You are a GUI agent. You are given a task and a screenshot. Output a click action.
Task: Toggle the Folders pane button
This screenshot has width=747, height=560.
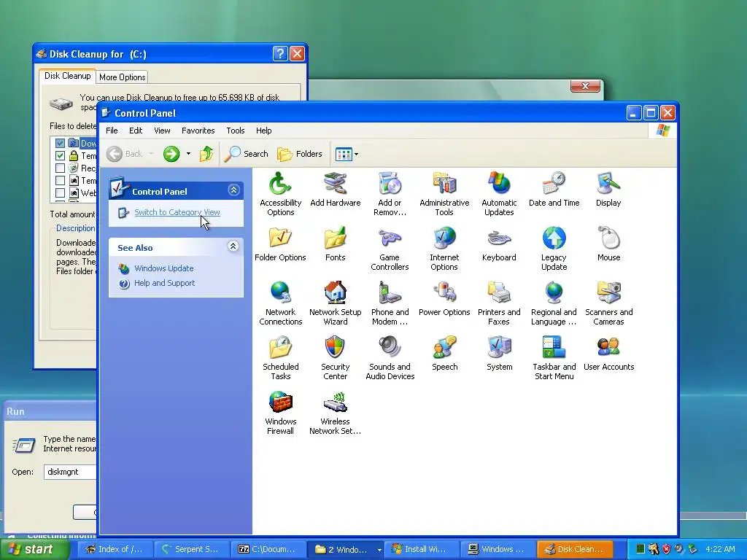pos(300,154)
